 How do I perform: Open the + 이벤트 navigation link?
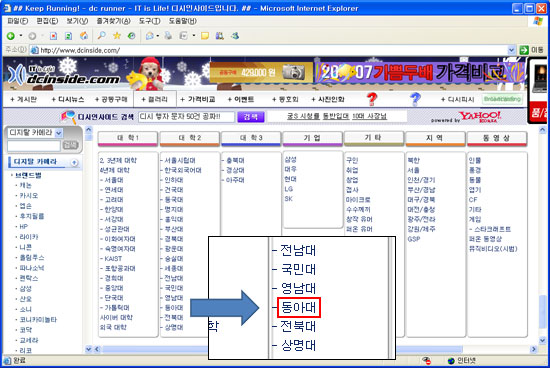[x=241, y=100]
